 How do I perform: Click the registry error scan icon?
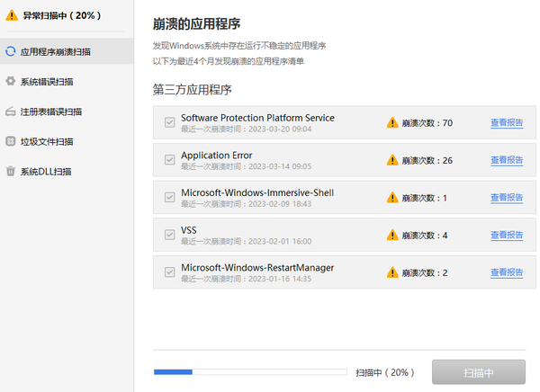point(11,111)
